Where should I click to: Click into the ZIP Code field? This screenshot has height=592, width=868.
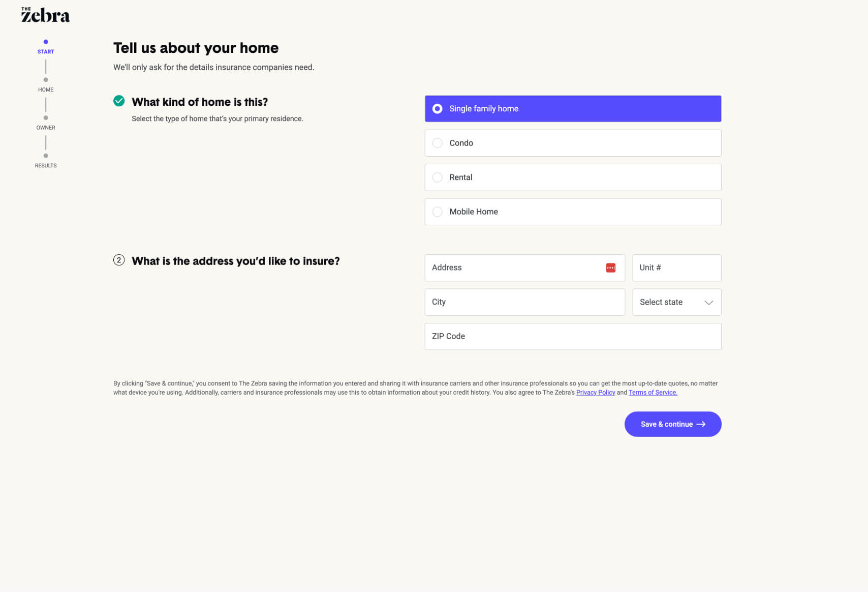(x=573, y=336)
